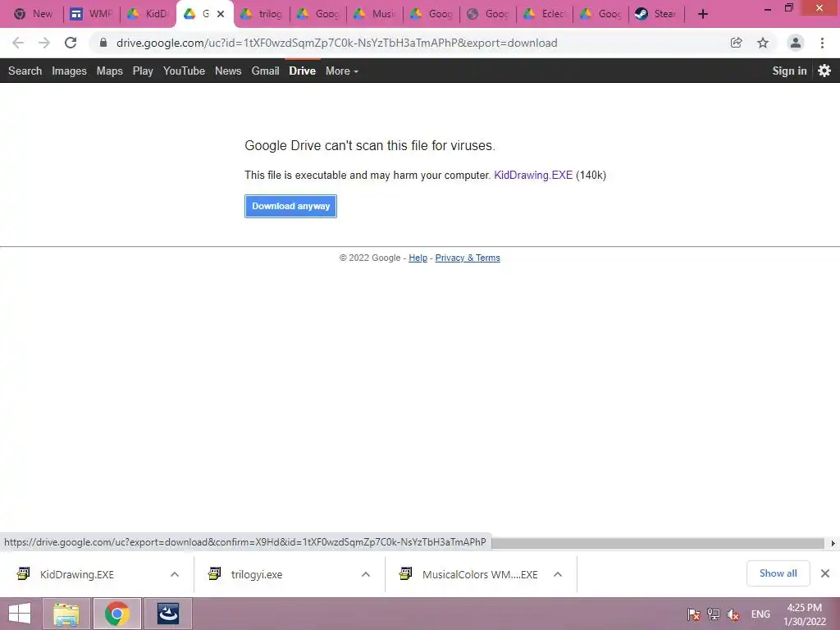Switch to the Musi tab
The height and width of the screenshot is (630, 840).
click(x=375, y=14)
